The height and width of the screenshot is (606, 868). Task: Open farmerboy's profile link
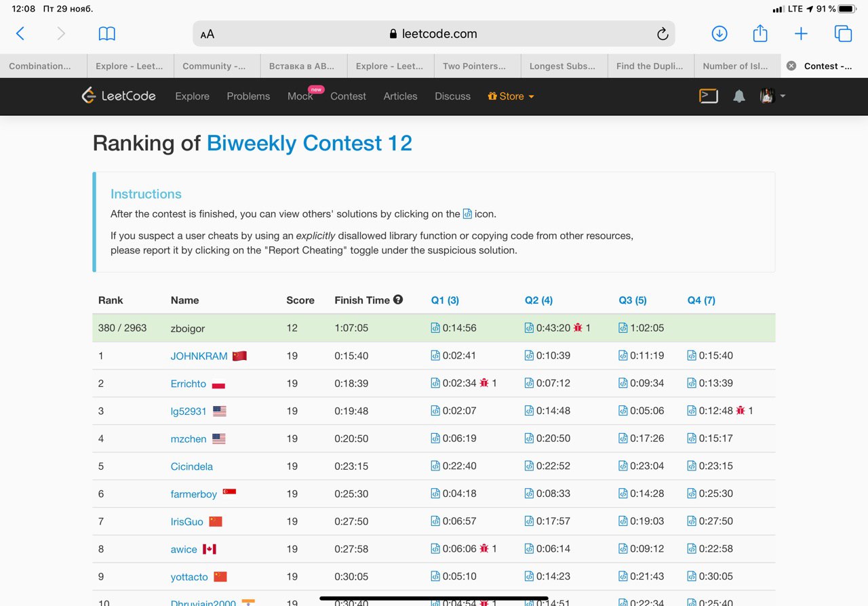point(194,494)
